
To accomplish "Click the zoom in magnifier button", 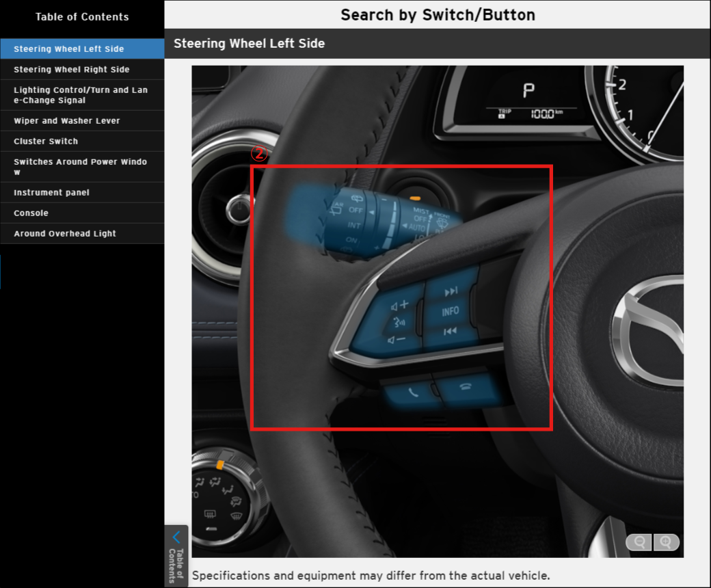I will click(x=666, y=542).
